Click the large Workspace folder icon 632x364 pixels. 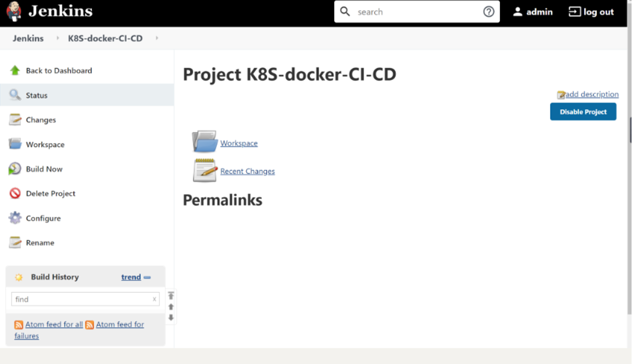pyautogui.click(x=205, y=141)
